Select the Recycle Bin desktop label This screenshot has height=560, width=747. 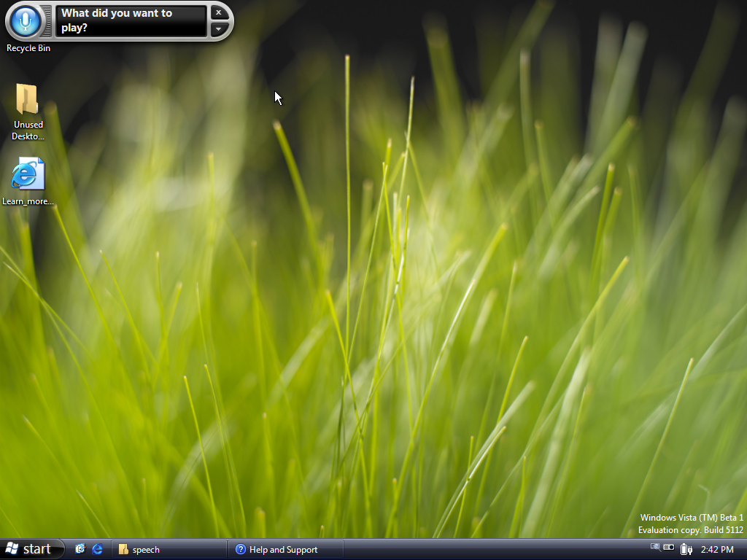(28, 48)
